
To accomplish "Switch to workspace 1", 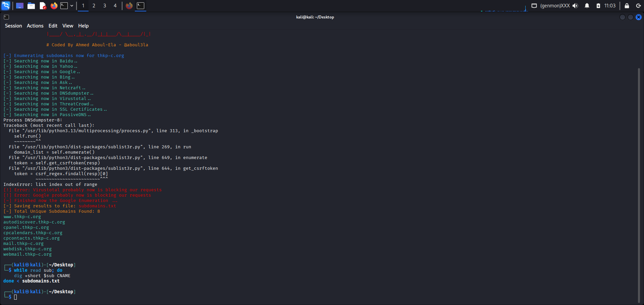I will pyautogui.click(x=83, y=6).
